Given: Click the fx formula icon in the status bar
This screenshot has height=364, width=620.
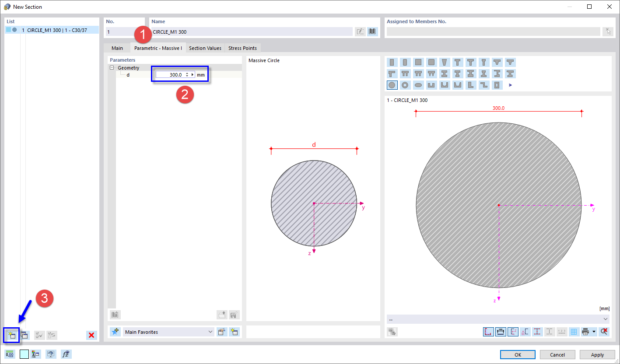Looking at the screenshot, I should pyautogui.click(x=66, y=354).
